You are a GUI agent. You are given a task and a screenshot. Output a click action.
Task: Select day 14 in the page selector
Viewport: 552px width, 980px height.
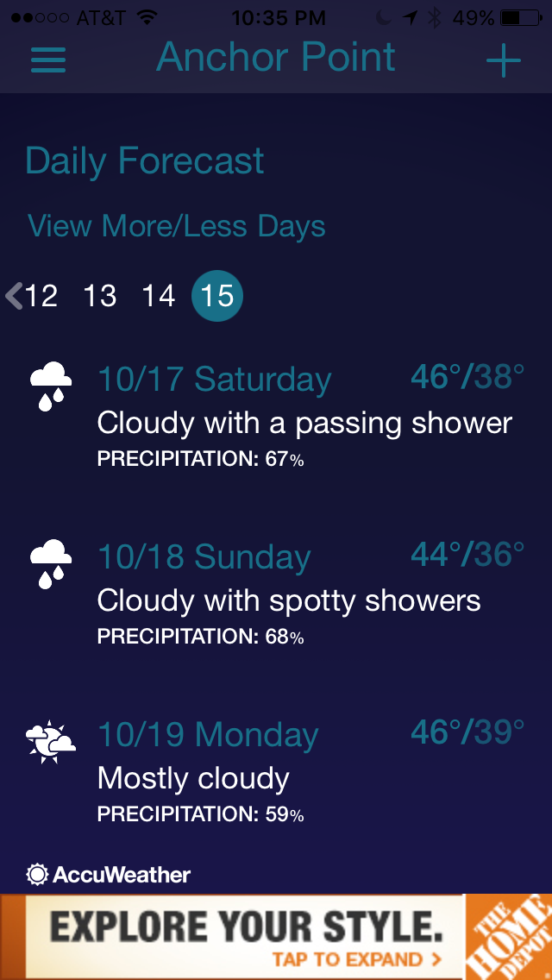point(159,296)
